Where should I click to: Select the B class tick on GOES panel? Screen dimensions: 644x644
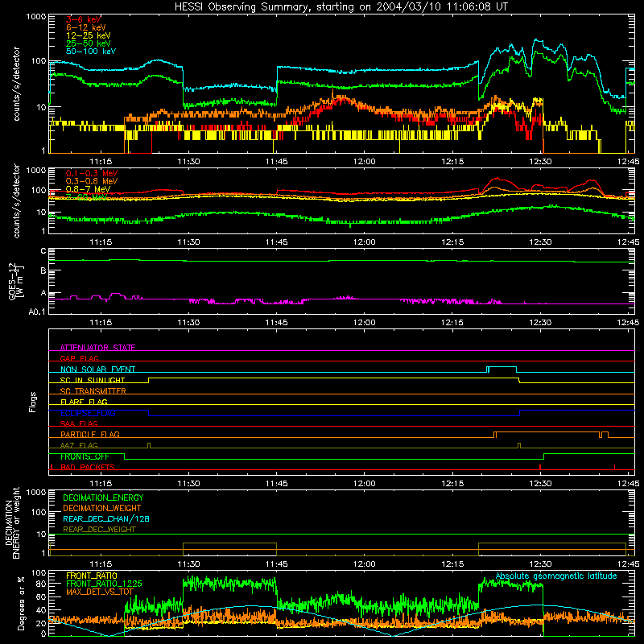(x=43, y=270)
